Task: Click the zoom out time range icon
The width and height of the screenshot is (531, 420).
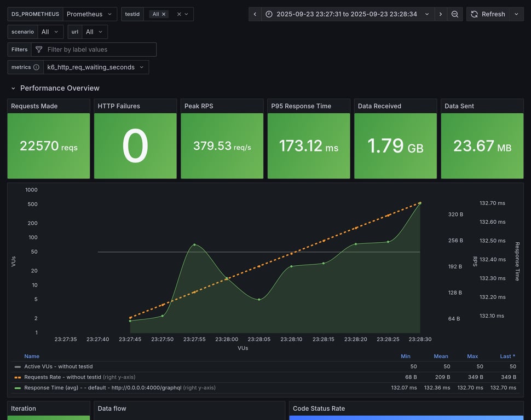Action: (455, 14)
